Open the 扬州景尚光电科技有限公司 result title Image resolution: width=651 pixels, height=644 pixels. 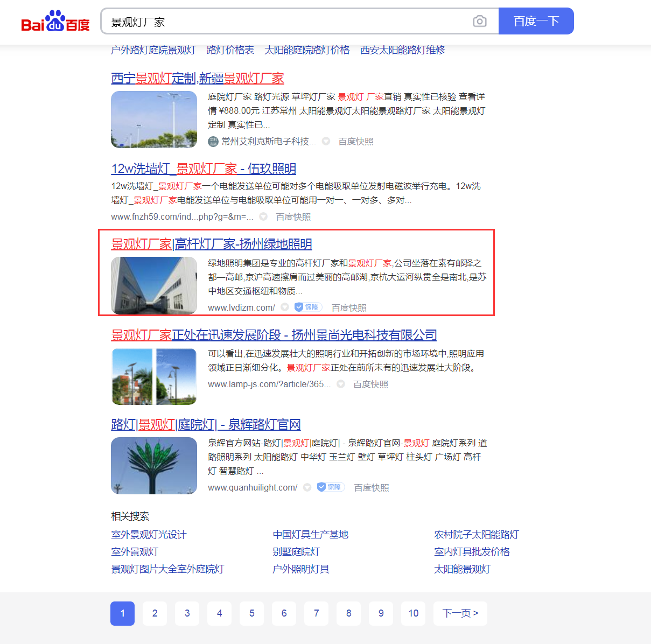point(274,335)
